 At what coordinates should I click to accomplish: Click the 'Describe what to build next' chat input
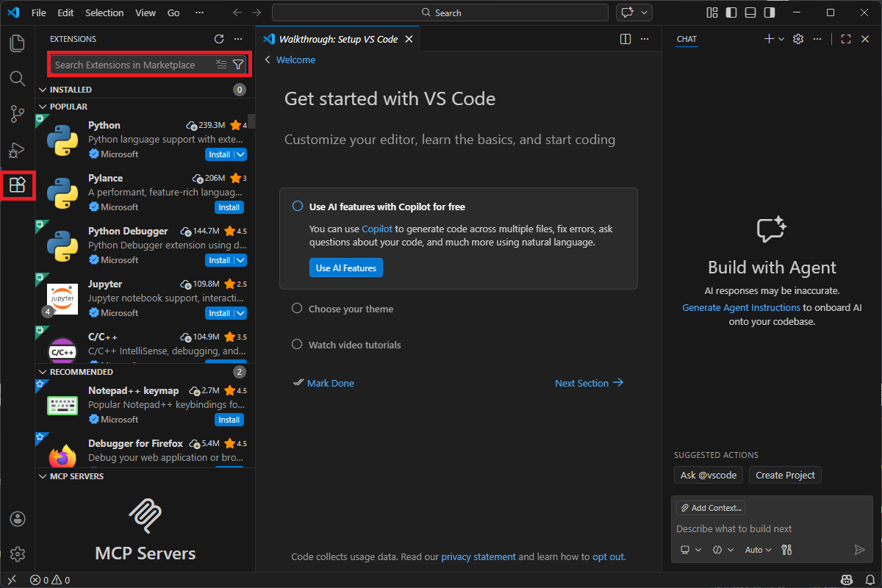click(772, 528)
